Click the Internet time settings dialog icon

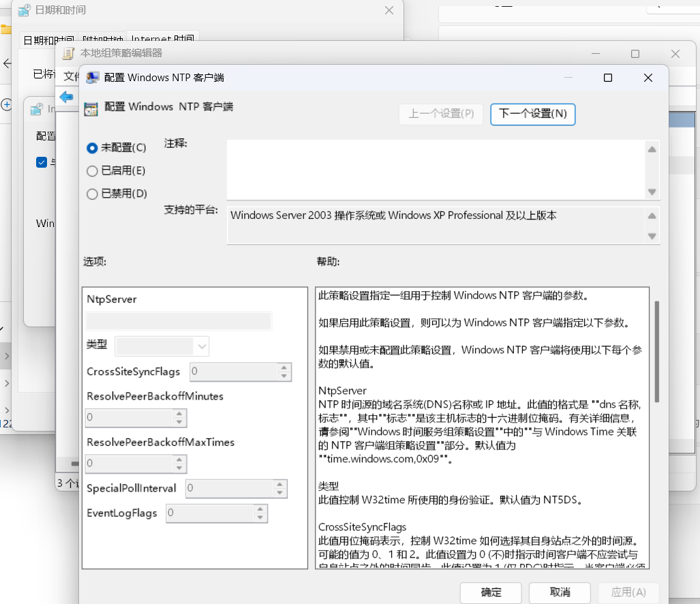tap(36, 109)
